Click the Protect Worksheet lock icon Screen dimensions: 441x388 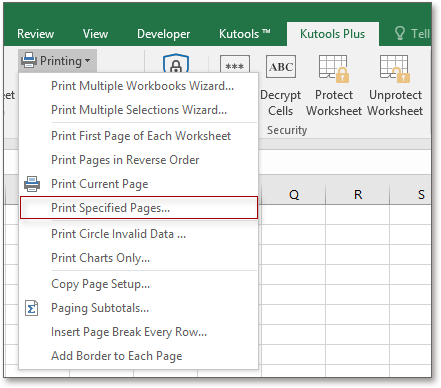pyautogui.click(x=334, y=69)
